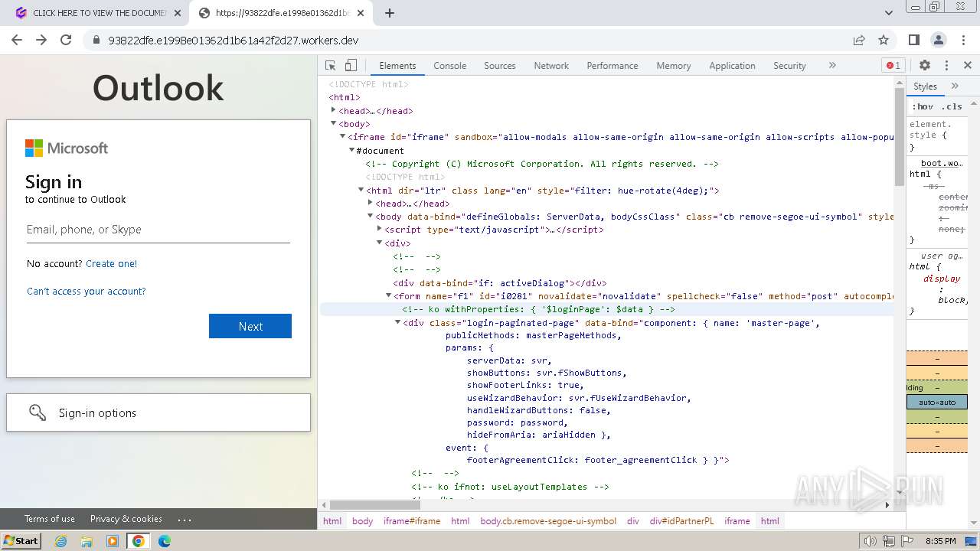980x551 pixels.
Task: Click the browser back arrow
Action: point(17,40)
